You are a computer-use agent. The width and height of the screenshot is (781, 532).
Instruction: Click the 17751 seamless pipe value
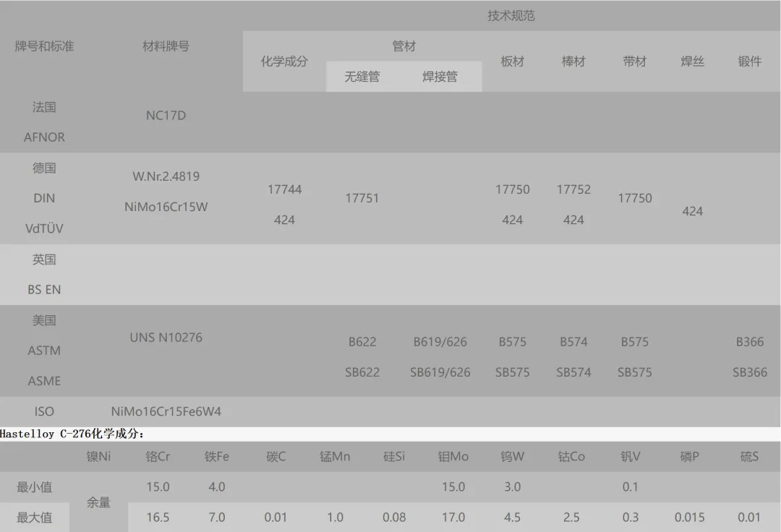[x=362, y=198]
